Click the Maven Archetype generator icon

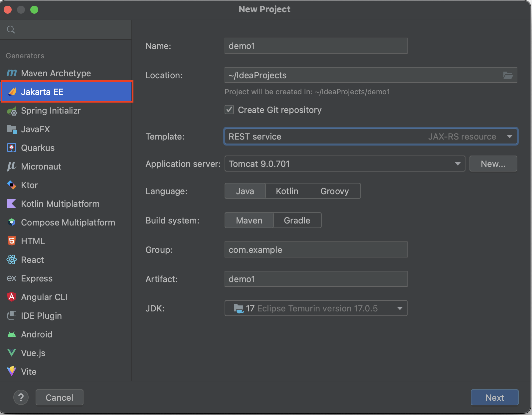pos(12,73)
